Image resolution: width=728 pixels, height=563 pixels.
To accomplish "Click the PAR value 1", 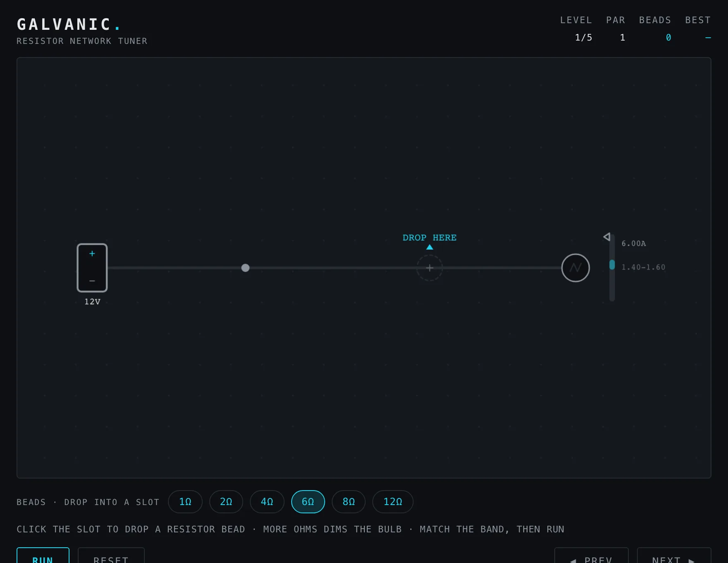I will coord(623,38).
